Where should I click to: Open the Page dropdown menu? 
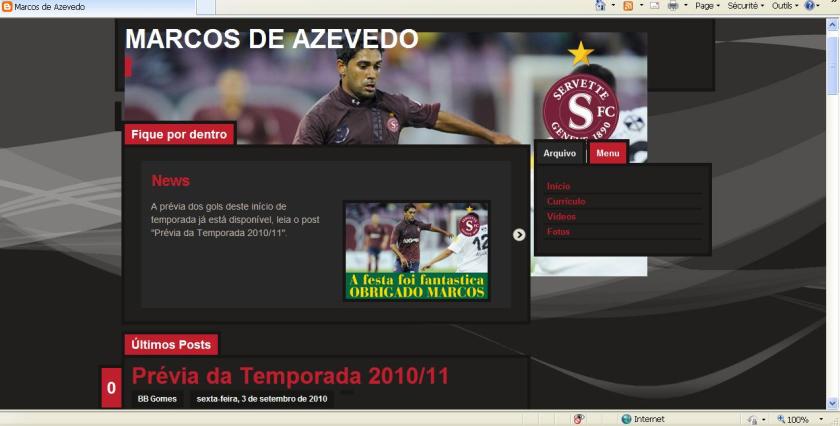[x=707, y=6]
